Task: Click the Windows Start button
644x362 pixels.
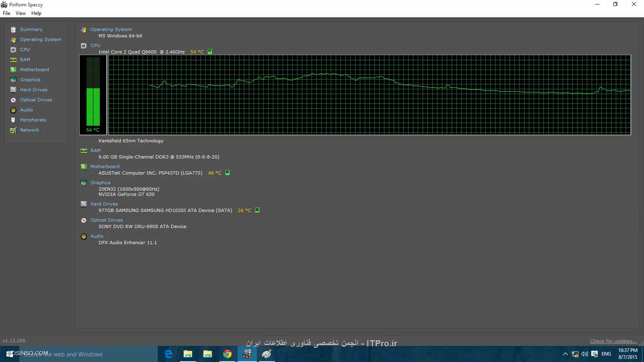Action: coord(9,354)
